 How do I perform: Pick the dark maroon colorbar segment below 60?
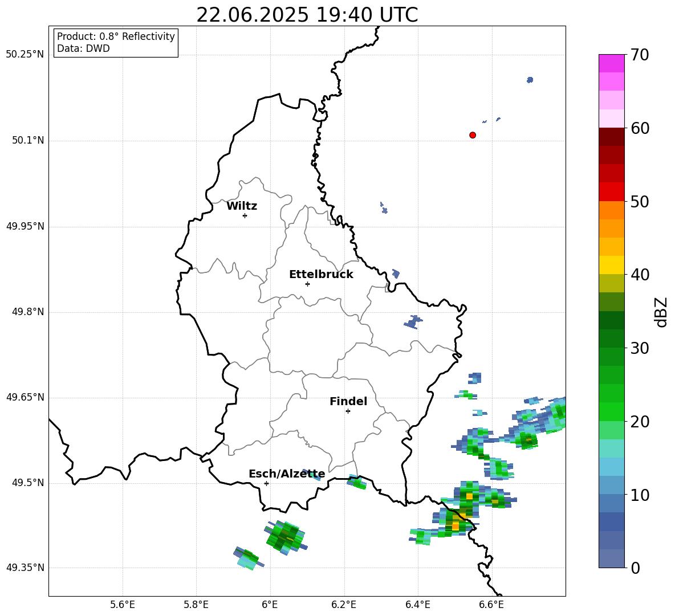[612, 137]
